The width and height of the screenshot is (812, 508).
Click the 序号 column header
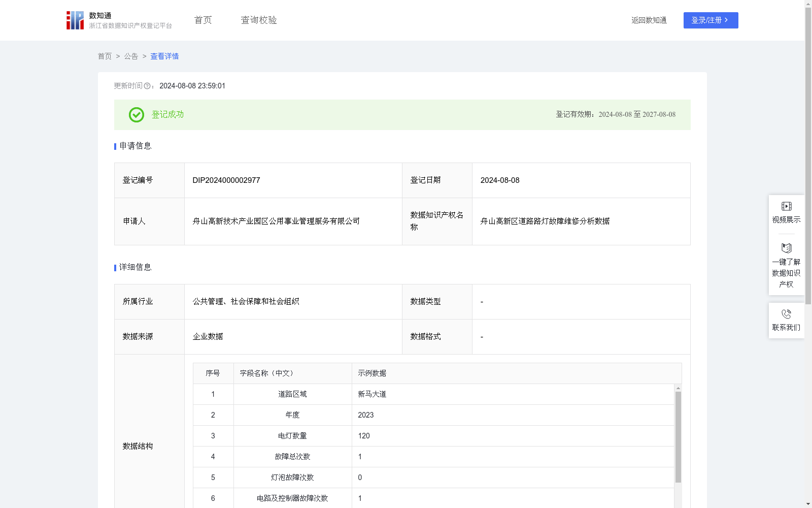(x=213, y=373)
